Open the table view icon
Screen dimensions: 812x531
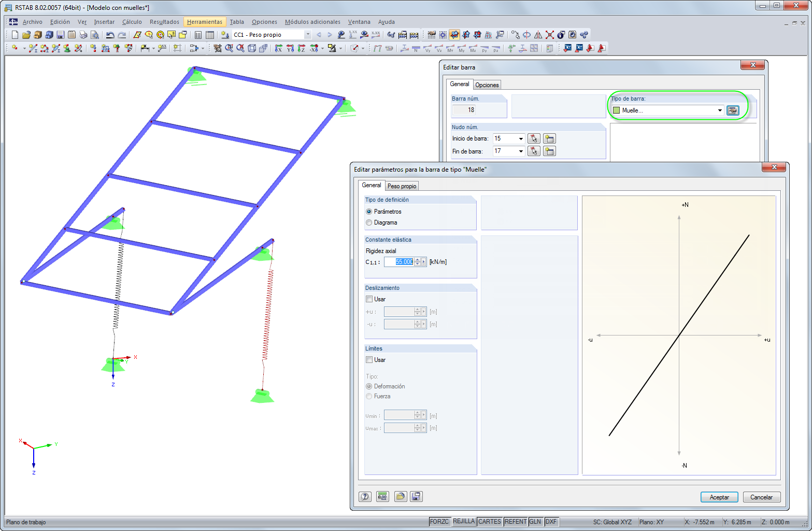(210, 35)
